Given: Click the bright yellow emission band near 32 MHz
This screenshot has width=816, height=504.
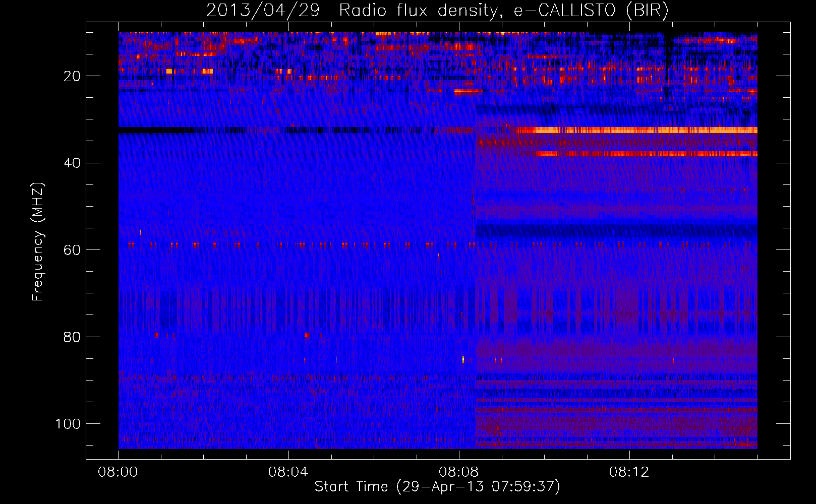Looking at the screenshot, I should (636, 130).
